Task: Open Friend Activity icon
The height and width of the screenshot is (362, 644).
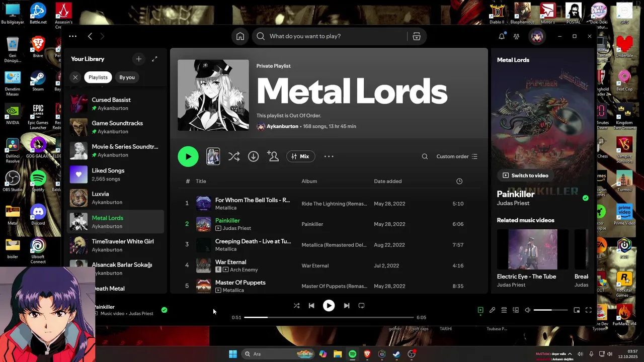Action: [x=516, y=36]
